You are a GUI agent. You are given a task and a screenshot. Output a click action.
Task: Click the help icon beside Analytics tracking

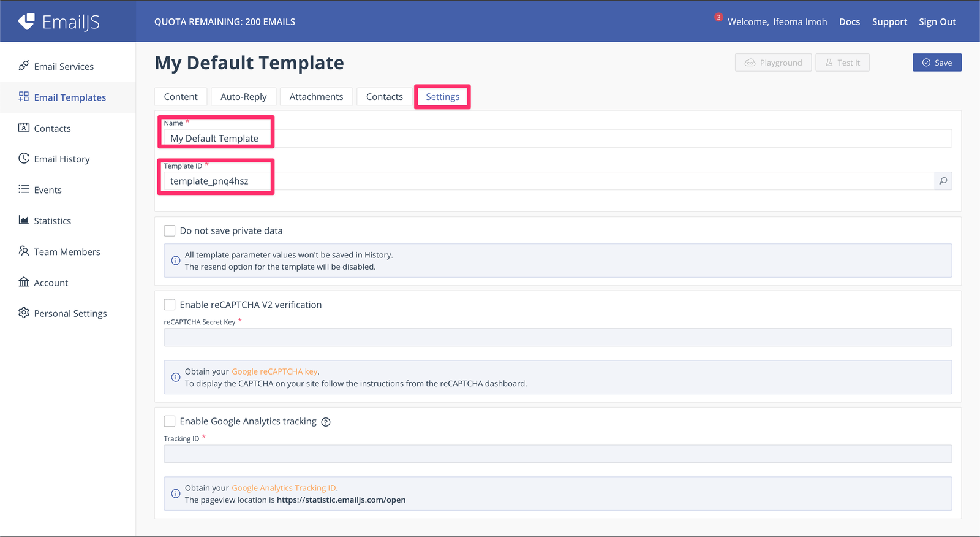tap(326, 422)
